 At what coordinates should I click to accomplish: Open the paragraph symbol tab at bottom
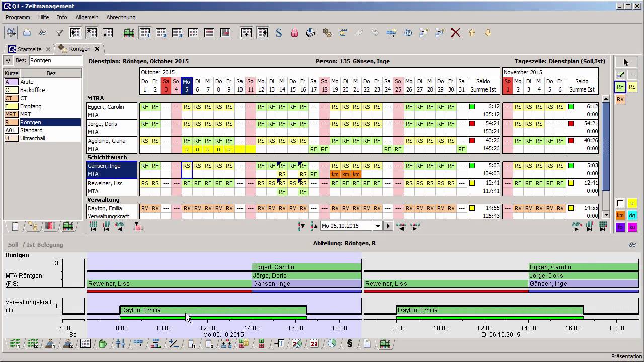tap(350, 344)
